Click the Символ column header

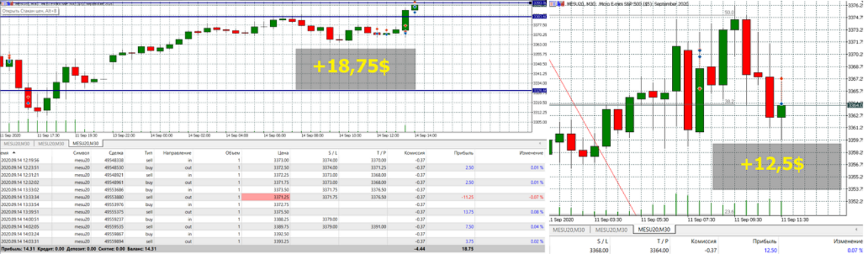(82, 152)
